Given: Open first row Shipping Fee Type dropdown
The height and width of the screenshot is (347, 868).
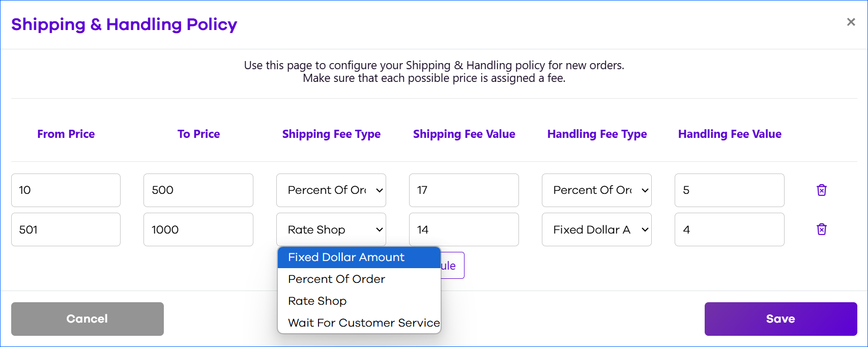Looking at the screenshot, I should (331, 190).
